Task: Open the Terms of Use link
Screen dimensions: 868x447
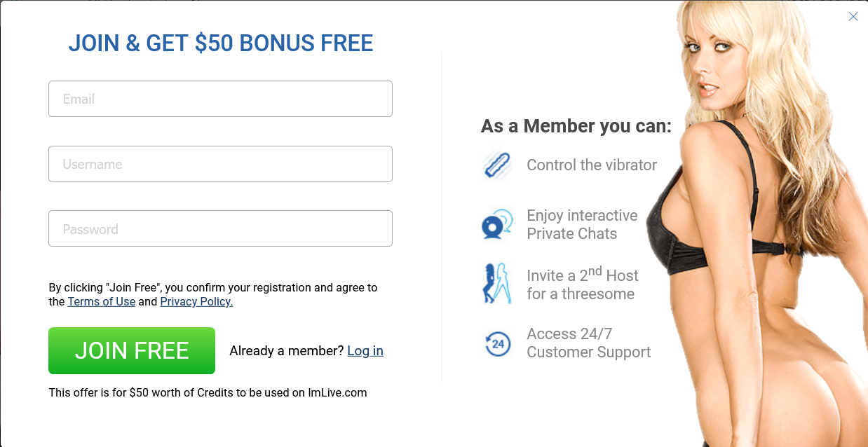Action: pyautogui.click(x=102, y=301)
